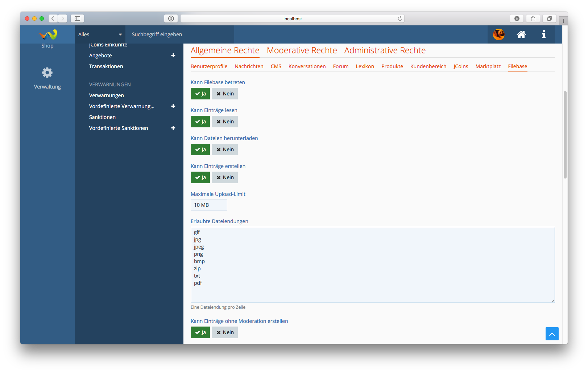
Task: Click the Maximale Upload-Limit field
Action: [209, 205]
